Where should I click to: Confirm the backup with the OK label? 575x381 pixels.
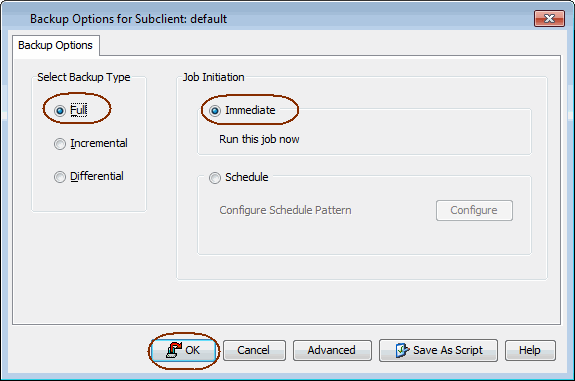(x=193, y=350)
